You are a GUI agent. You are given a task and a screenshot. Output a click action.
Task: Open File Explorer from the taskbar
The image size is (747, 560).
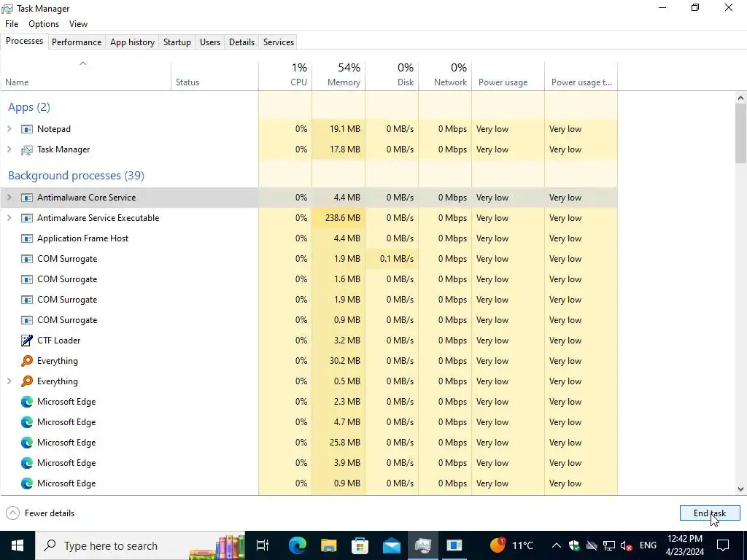[x=329, y=545]
